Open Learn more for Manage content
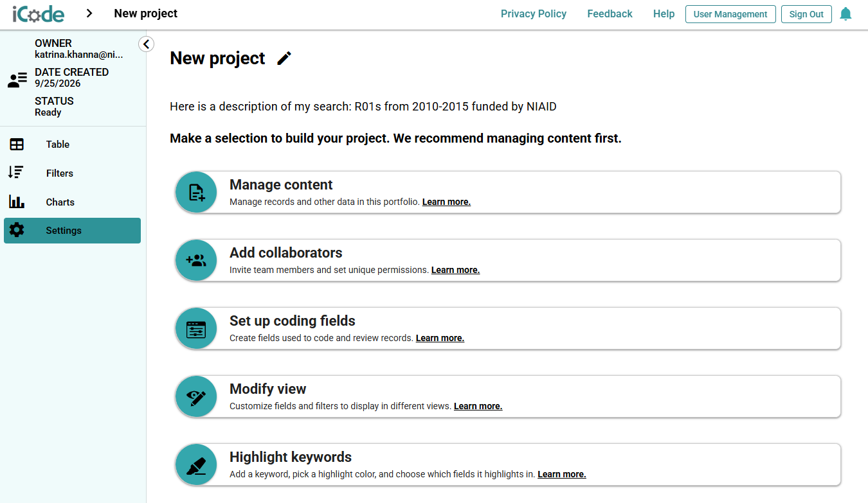Screen dimensions: 868x503 (x=446, y=202)
